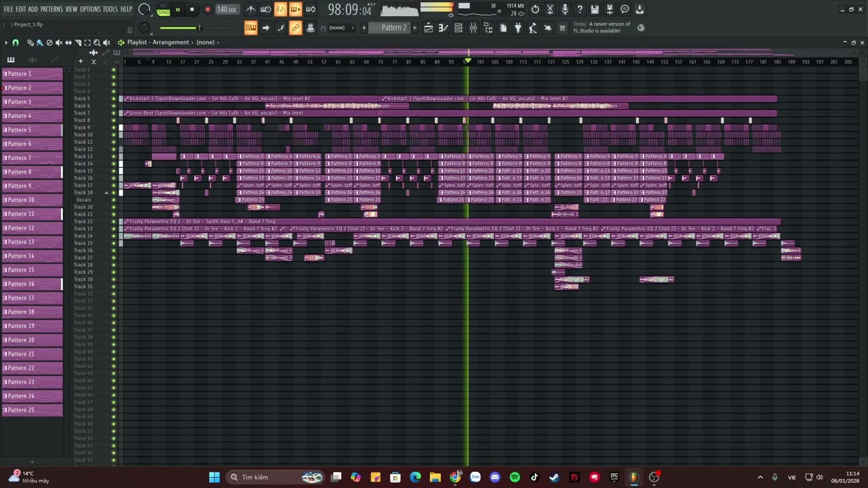Click the render as audio file icon
This screenshot has height=488, width=868.
click(x=610, y=9)
